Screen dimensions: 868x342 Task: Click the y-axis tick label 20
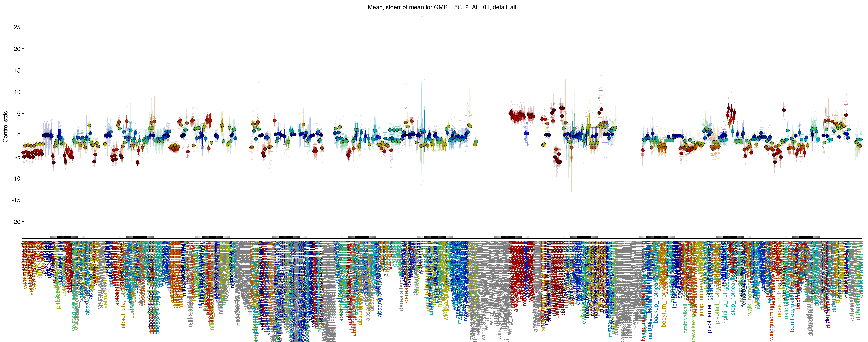(x=17, y=49)
